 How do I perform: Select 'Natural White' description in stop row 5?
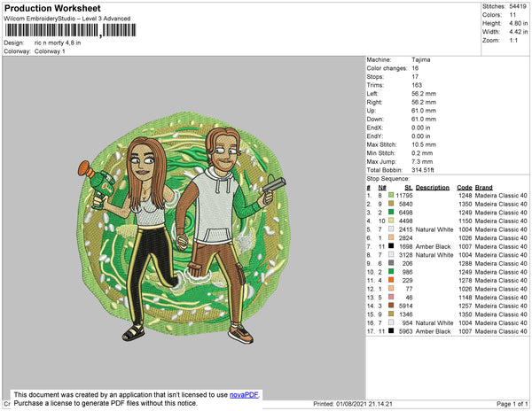(434, 229)
